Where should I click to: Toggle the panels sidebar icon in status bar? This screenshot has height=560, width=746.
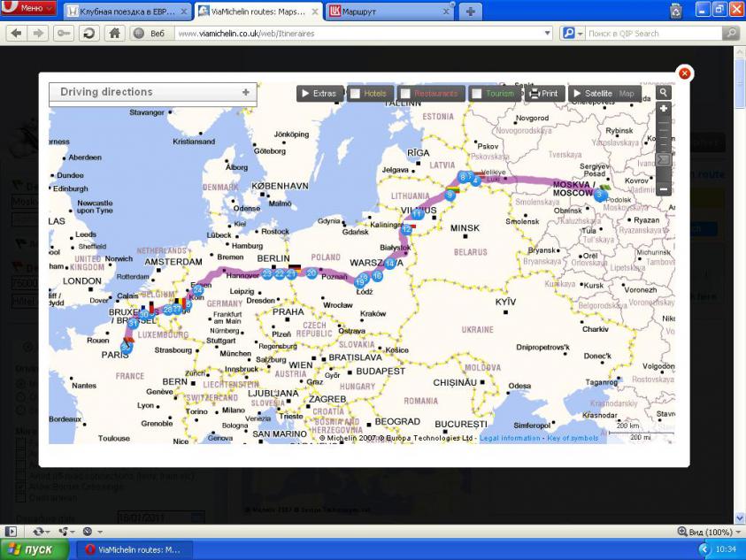click(x=11, y=532)
